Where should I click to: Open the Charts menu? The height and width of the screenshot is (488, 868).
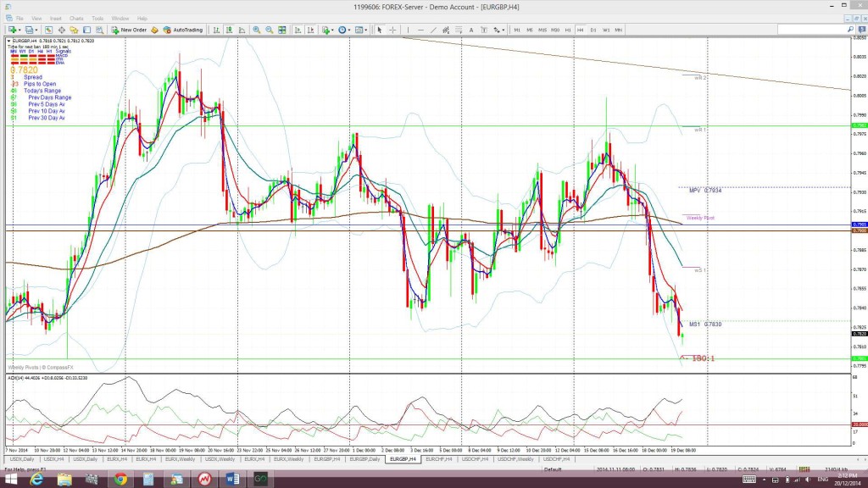click(76, 19)
